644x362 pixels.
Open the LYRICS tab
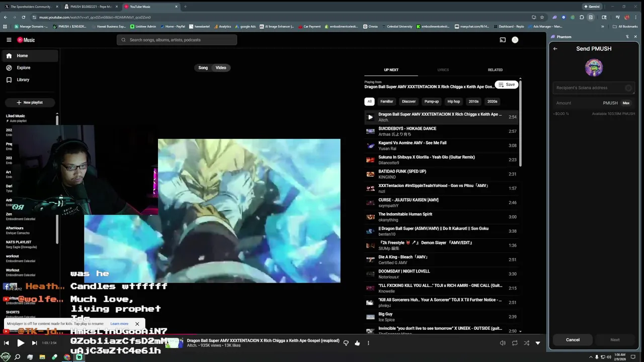coord(443,70)
